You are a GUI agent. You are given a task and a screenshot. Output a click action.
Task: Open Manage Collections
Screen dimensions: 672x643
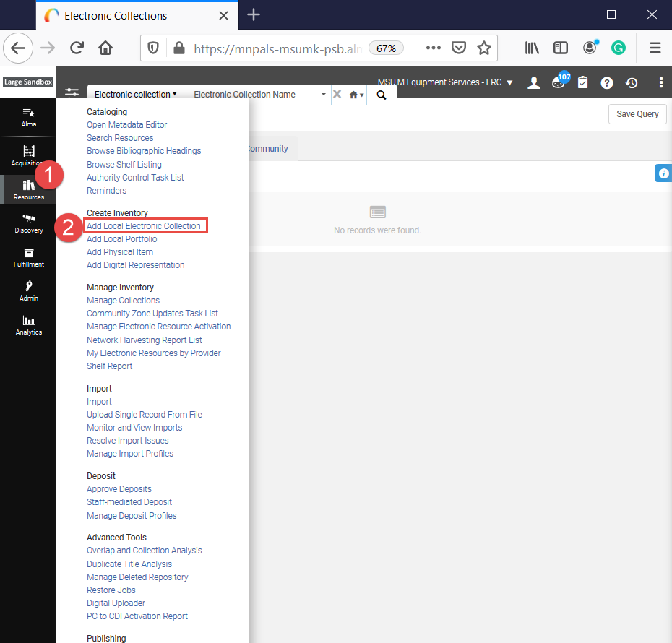123,301
